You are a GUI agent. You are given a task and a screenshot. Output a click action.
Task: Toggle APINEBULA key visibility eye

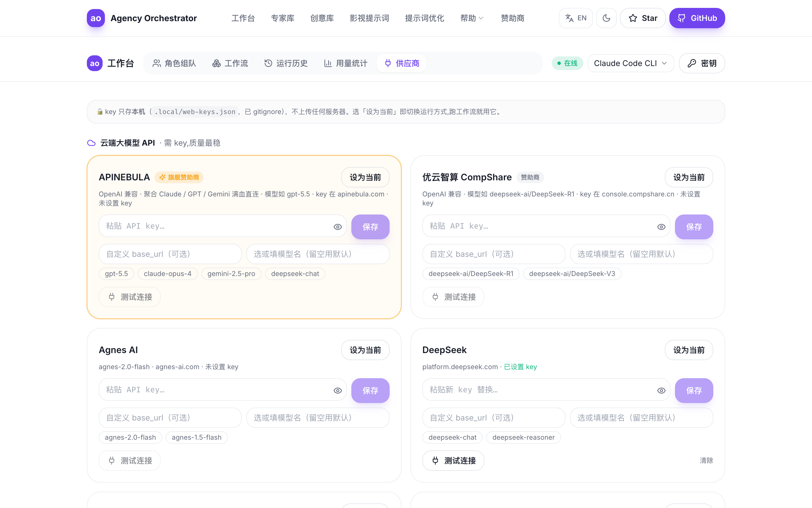click(337, 227)
